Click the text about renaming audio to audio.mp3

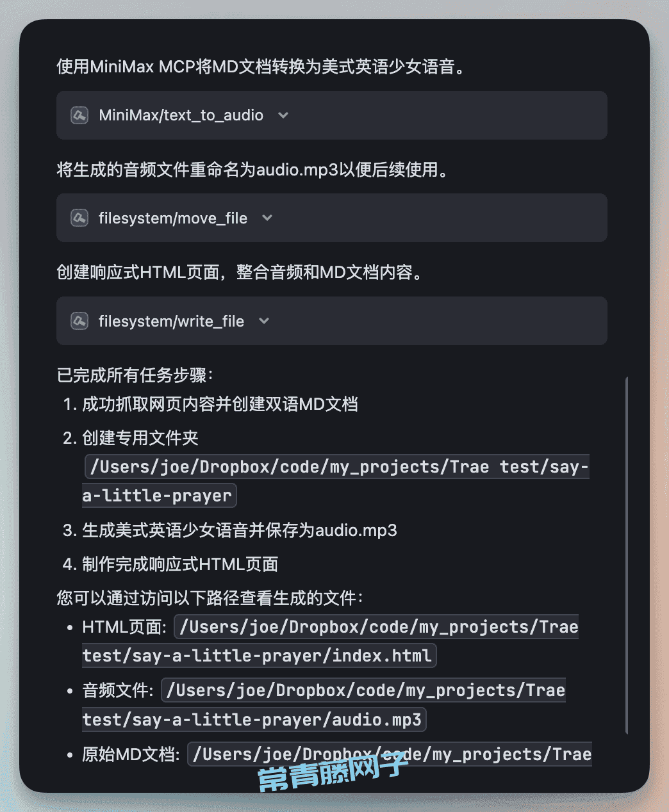tap(252, 170)
